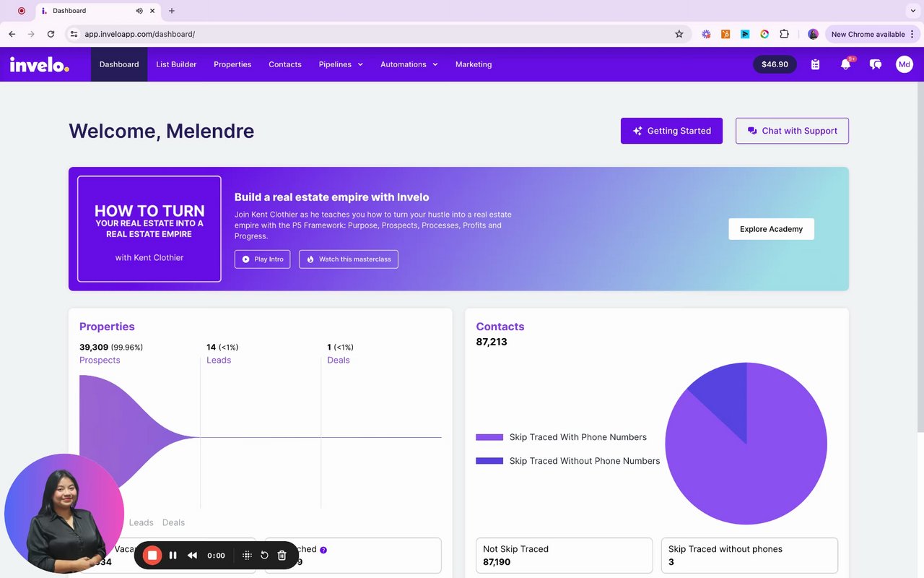
Task: Open the Contacts nav item
Action: coord(285,64)
